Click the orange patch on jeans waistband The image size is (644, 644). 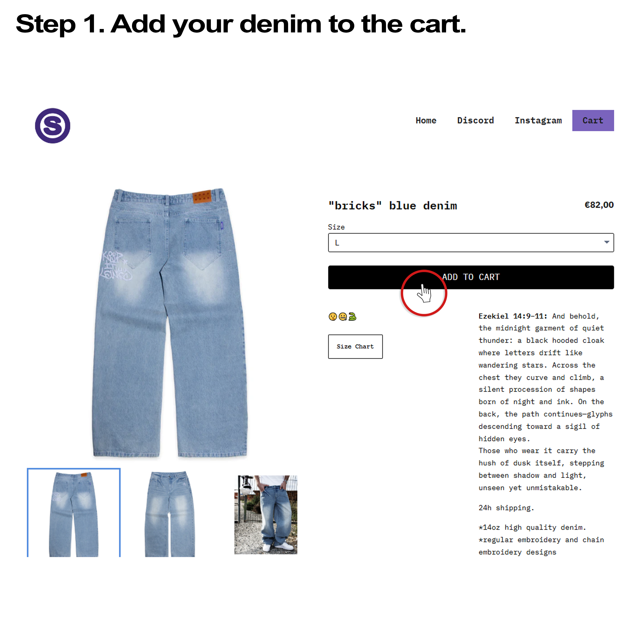pyautogui.click(x=202, y=196)
